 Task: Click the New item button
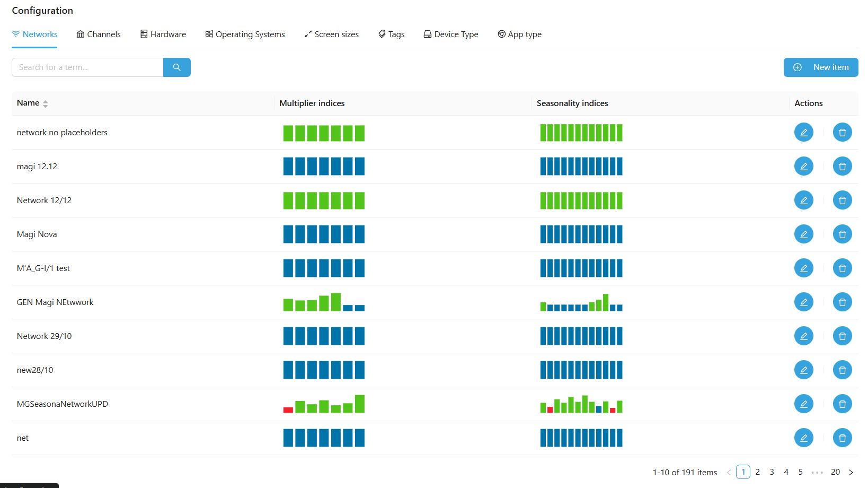[820, 67]
